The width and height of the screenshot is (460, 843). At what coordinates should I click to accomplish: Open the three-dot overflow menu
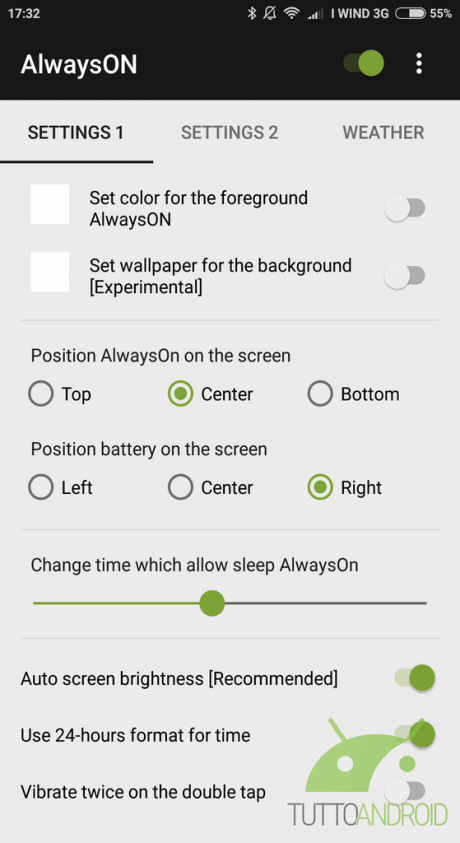click(419, 63)
